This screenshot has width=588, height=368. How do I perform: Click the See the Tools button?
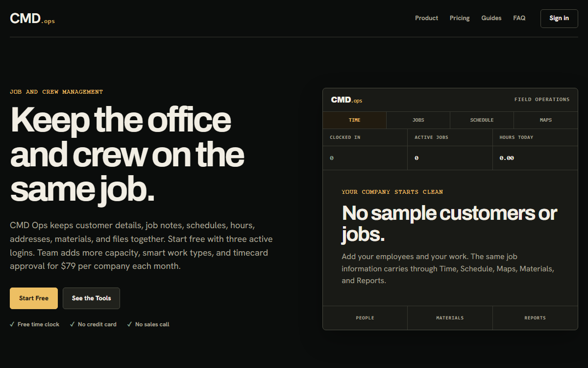91,298
